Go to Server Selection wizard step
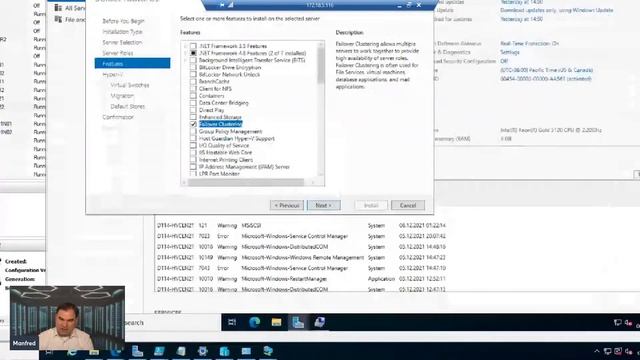This screenshot has height=360, width=640. click(122, 42)
